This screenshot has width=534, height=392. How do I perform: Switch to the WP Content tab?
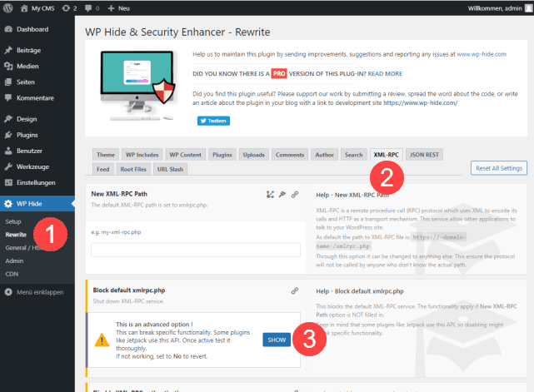tap(185, 155)
